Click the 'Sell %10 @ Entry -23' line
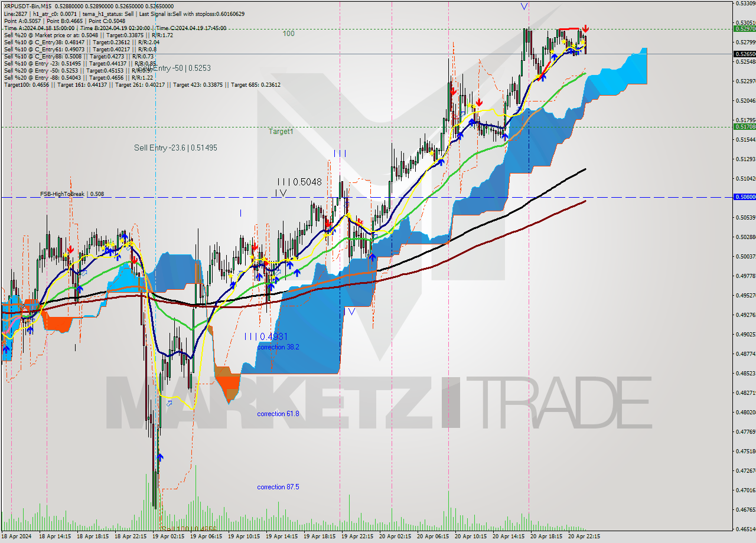Viewport: 756px width, 543px height. pos(80,63)
